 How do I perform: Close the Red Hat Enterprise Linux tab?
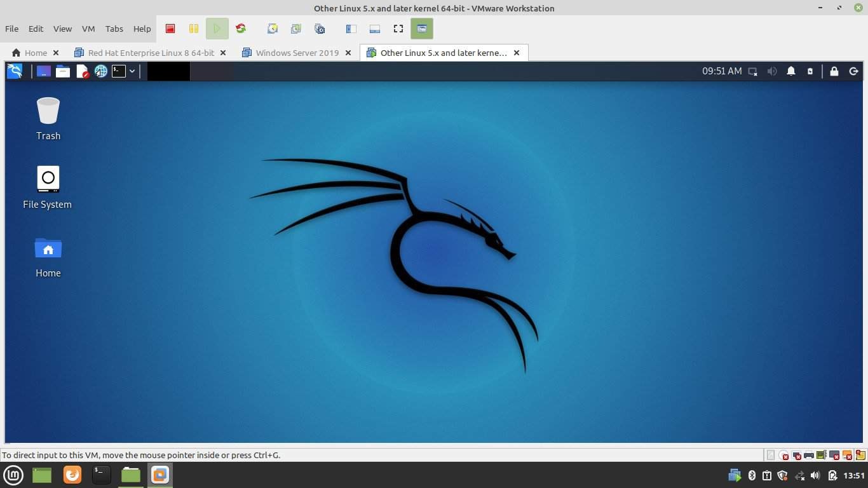coord(223,53)
